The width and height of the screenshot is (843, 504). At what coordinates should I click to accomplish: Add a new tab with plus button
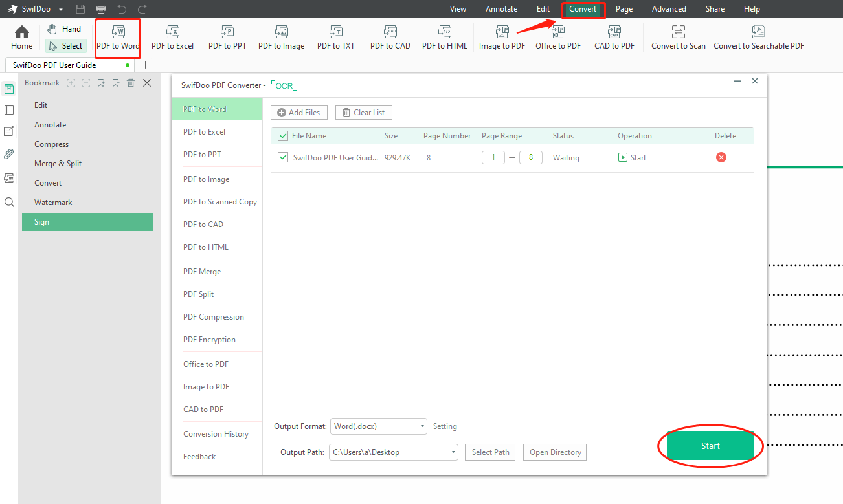tap(145, 65)
